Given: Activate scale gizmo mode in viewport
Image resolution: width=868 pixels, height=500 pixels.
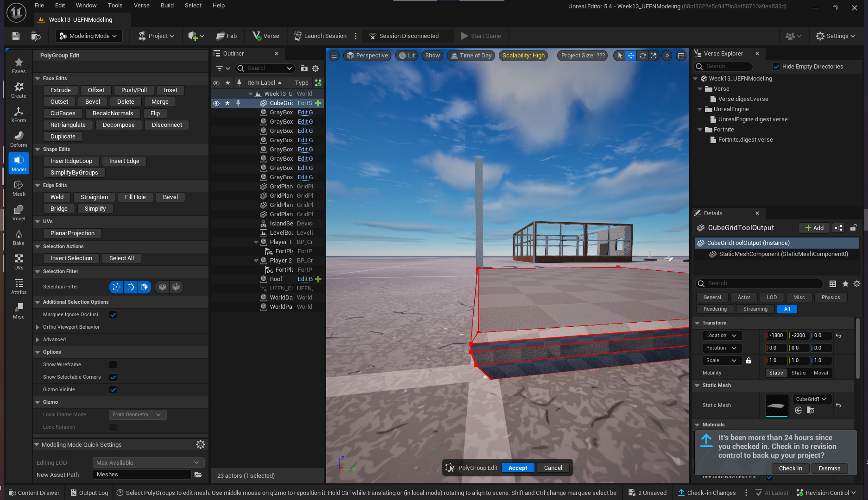Looking at the screenshot, I should coord(654,56).
